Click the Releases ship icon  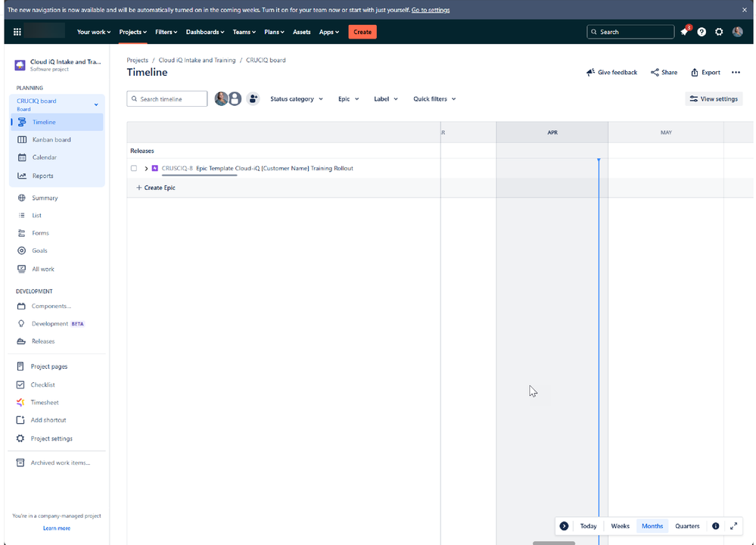pyautogui.click(x=21, y=341)
